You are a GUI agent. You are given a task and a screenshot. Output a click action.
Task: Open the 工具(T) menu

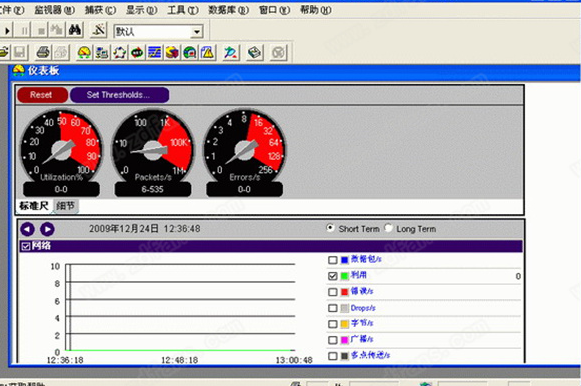click(183, 10)
